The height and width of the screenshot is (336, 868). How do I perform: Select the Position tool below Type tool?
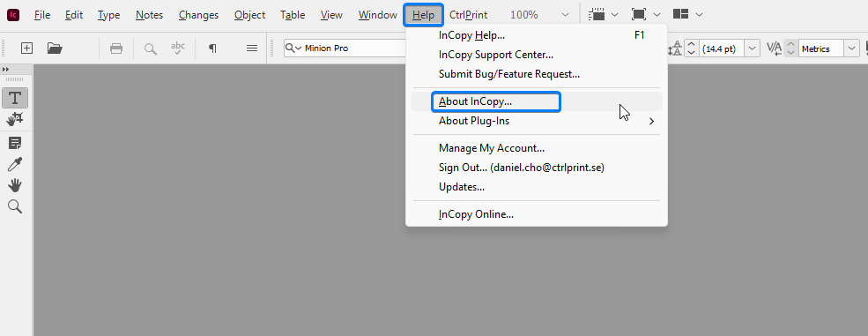[x=15, y=119]
